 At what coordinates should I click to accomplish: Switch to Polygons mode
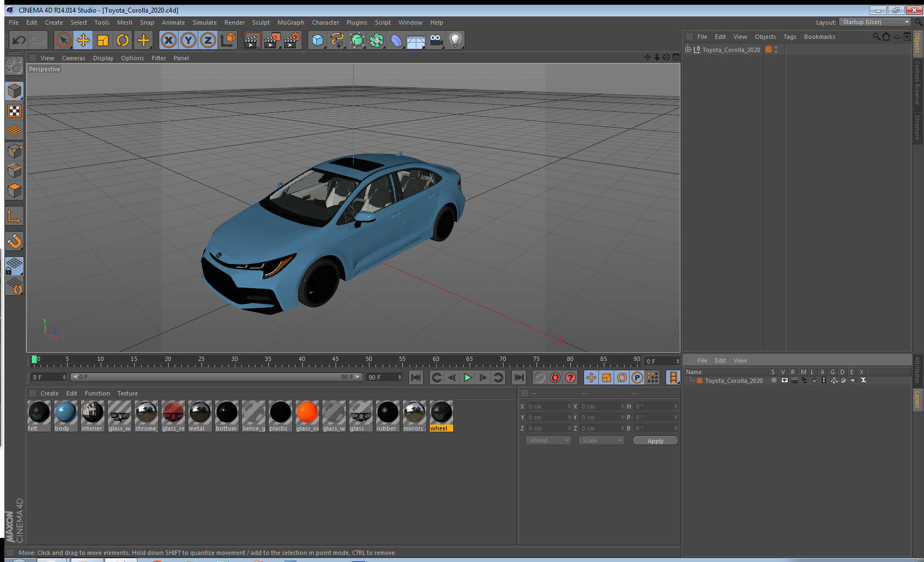[15, 190]
